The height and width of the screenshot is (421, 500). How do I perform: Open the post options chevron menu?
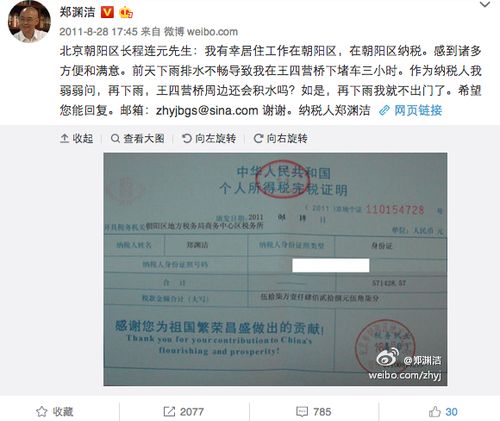(x=484, y=5)
